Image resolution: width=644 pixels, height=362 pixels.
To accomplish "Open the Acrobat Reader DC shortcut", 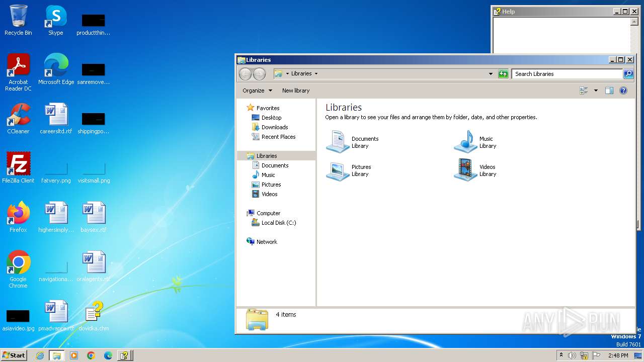I will point(18,72).
